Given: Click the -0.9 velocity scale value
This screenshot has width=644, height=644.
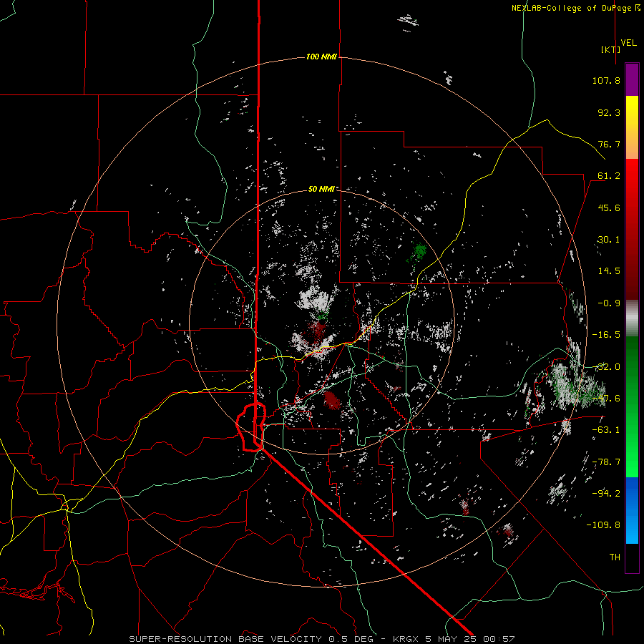Looking at the screenshot, I should (x=609, y=303).
